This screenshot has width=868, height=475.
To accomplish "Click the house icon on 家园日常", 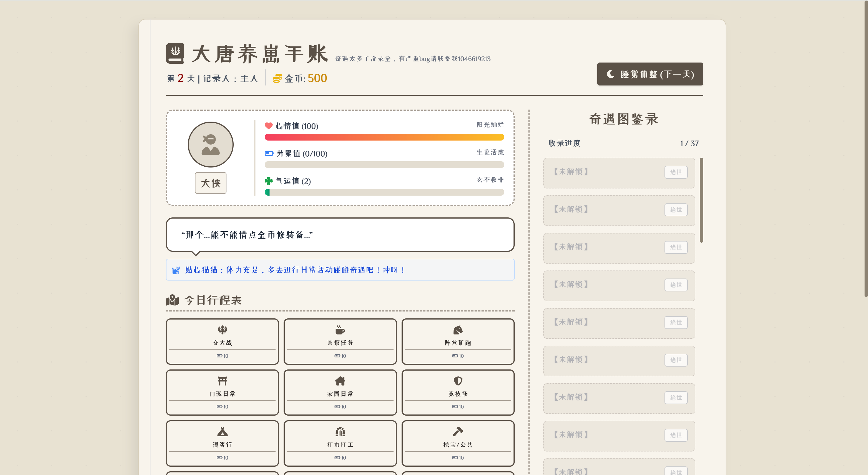I will click(340, 380).
